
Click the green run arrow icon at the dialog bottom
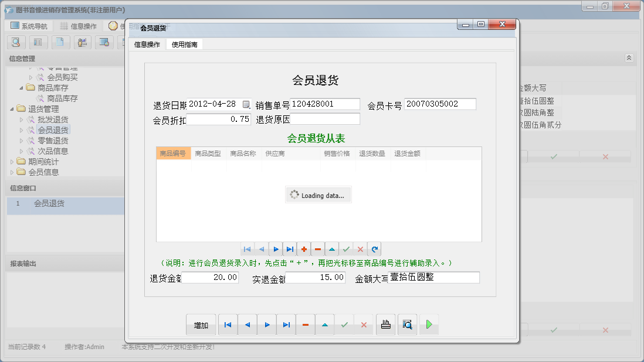pos(429,324)
